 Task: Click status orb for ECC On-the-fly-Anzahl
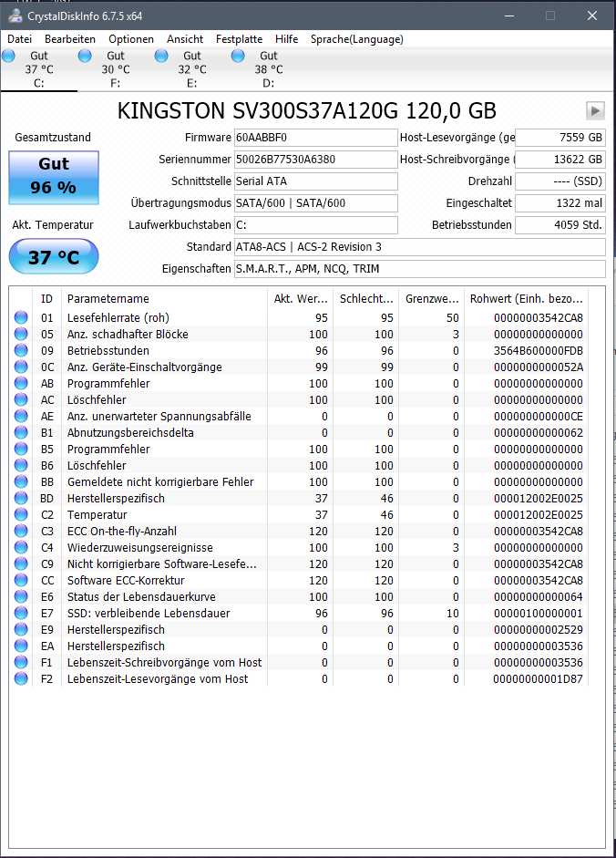(21, 531)
